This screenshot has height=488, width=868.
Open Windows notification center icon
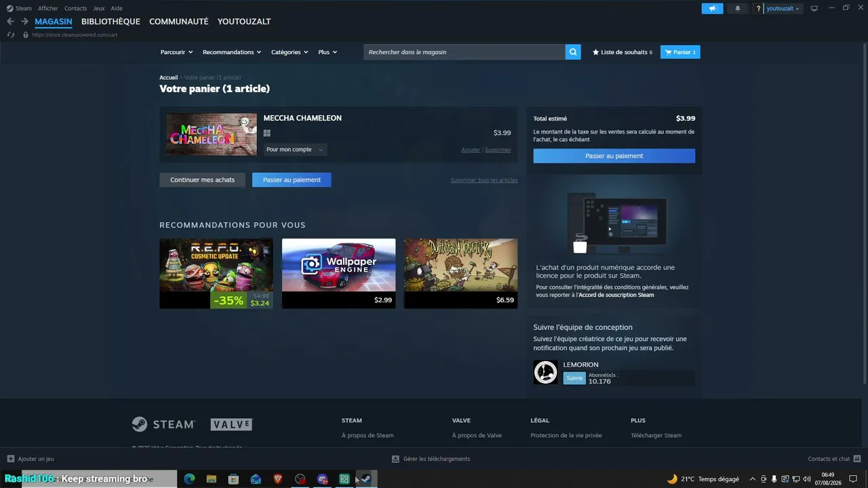click(x=853, y=479)
